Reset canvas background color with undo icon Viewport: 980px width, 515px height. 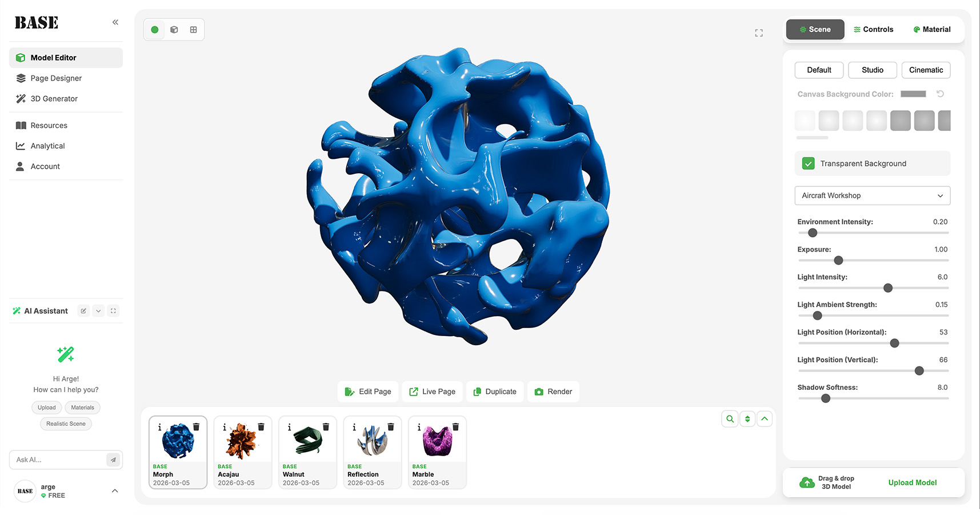940,94
